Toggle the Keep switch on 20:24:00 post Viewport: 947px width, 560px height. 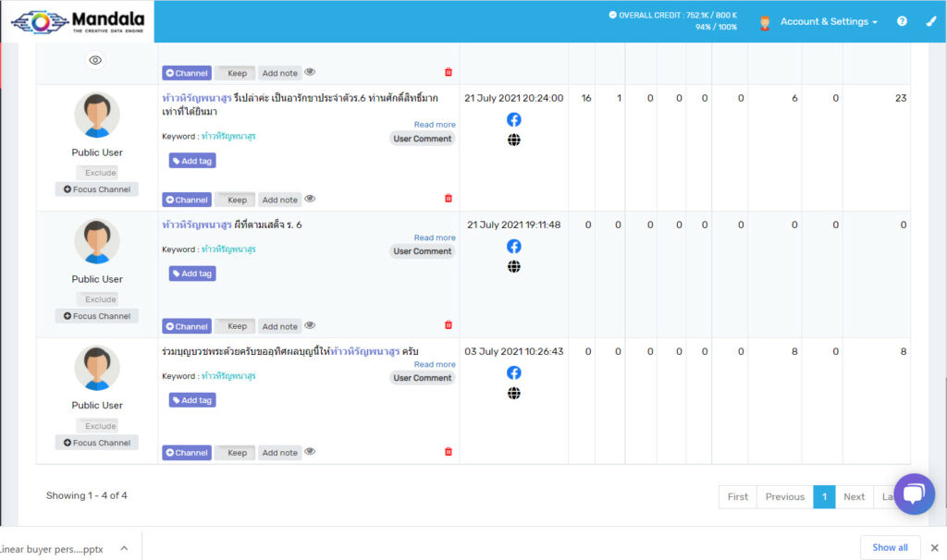pyautogui.click(x=237, y=200)
